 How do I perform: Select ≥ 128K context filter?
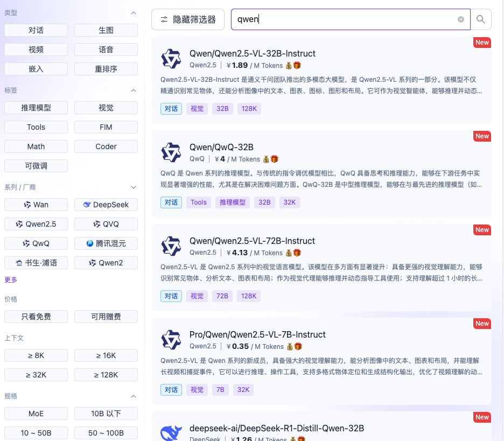click(106, 375)
